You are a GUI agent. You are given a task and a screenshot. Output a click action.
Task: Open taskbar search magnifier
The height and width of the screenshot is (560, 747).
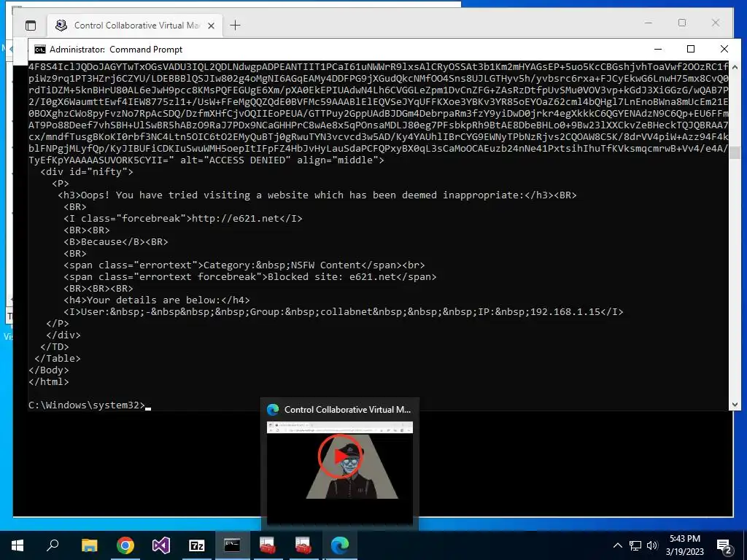(x=53, y=545)
